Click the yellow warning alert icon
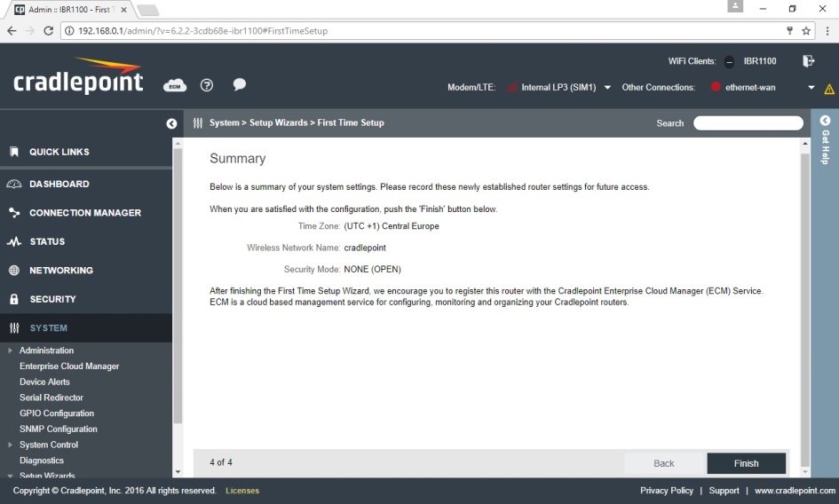Image resolution: width=839 pixels, height=504 pixels. 829,89
